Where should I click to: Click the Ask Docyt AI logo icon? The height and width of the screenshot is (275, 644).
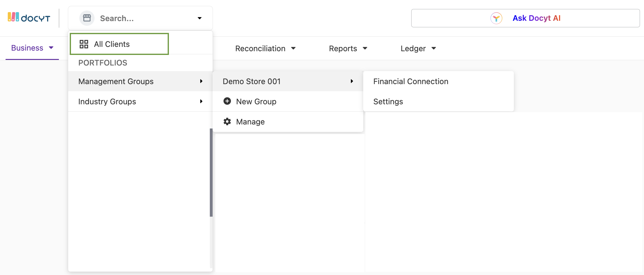[x=496, y=18]
